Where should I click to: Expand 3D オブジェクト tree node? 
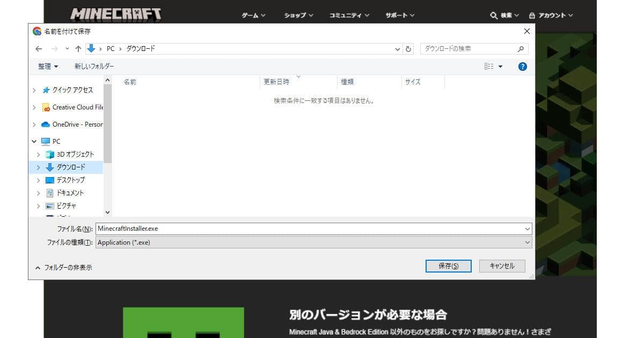coord(39,155)
